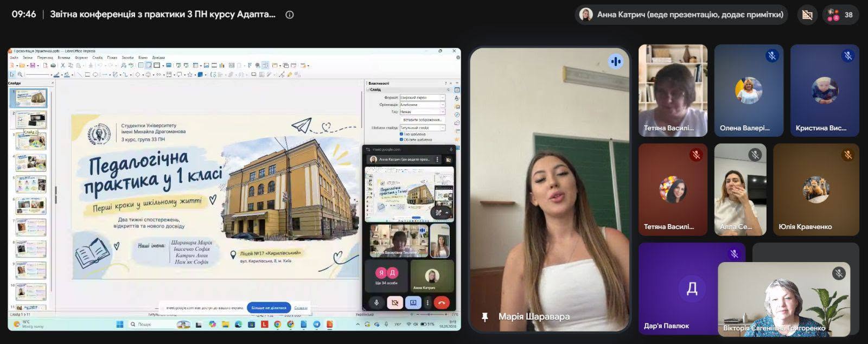The width and height of the screenshot is (868, 344).
Task: Open the Формат menu in menu bar
Action: coord(81,58)
